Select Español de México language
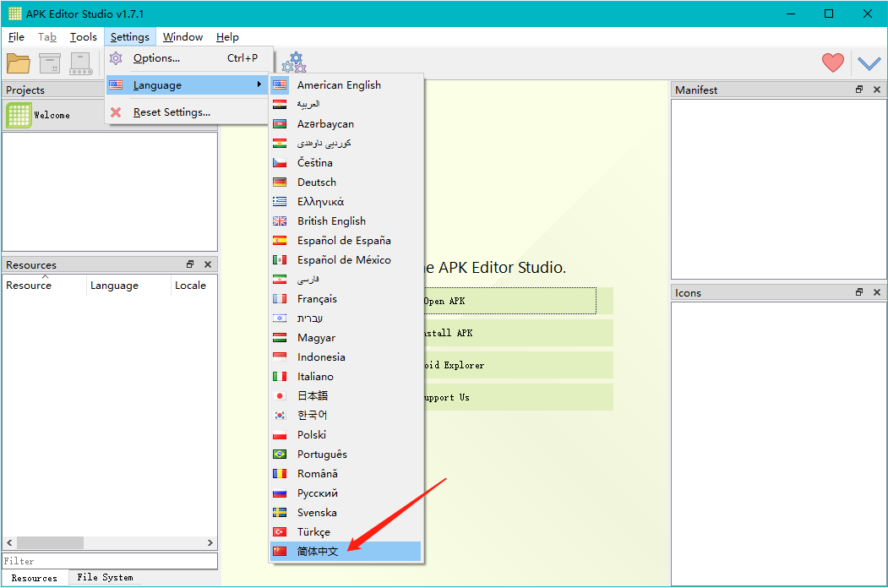Viewport: 888px width, 588px height. point(346,260)
